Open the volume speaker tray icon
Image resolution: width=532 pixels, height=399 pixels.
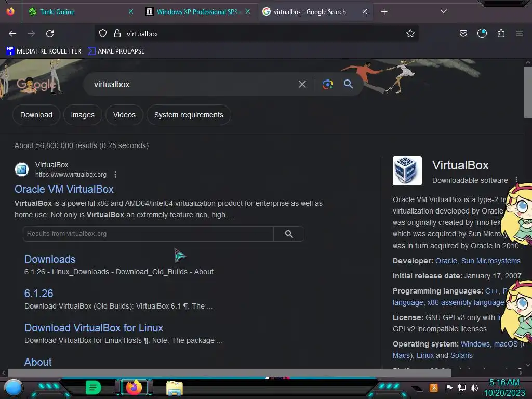pos(474,388)
